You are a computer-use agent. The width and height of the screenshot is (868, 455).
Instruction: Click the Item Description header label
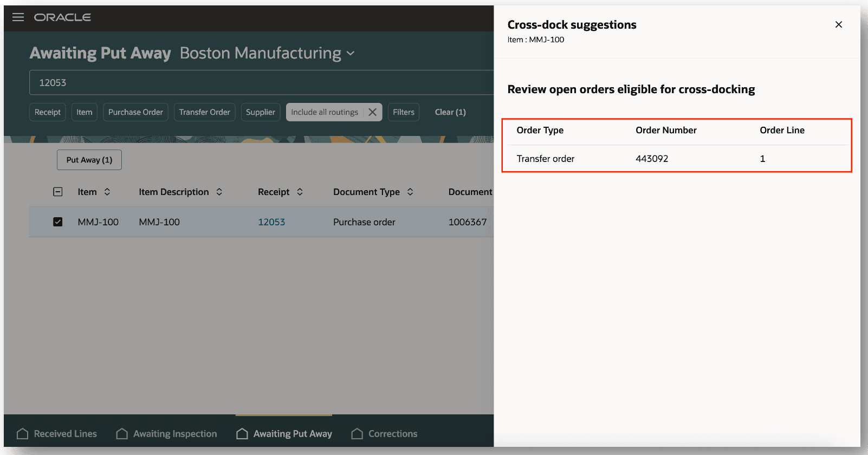(174, 192)
